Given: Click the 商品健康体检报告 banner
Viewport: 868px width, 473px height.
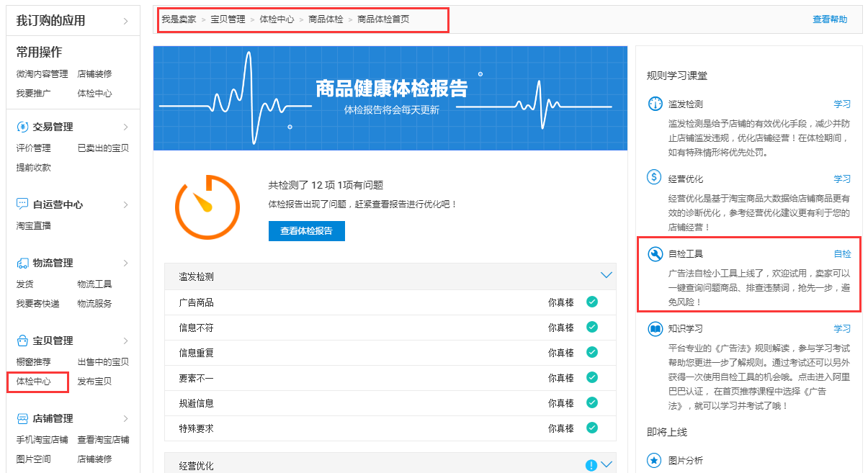Looking at the screenshot, I should click(x=390, y=98).
